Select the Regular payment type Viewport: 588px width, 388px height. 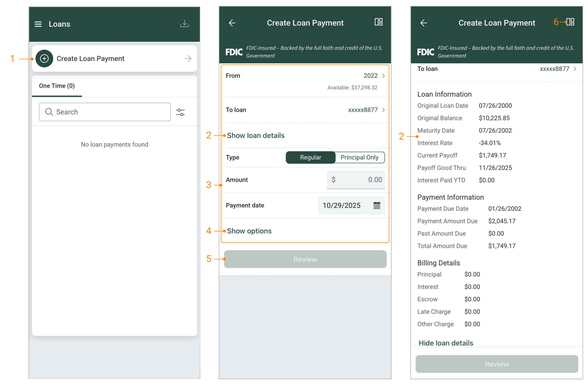310,158
